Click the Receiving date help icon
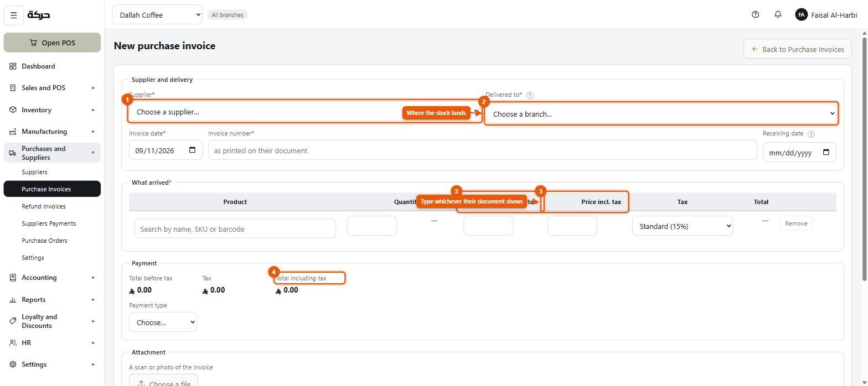 pyautogui.click(x=811, y=134)
